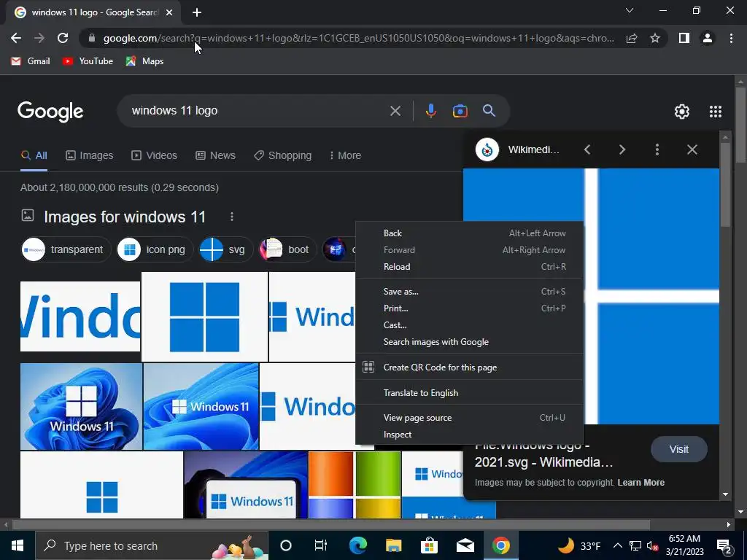This screenshot has height=560, width=747.
Task: Open the Windows Start menu
Action: tap(18, 545)
